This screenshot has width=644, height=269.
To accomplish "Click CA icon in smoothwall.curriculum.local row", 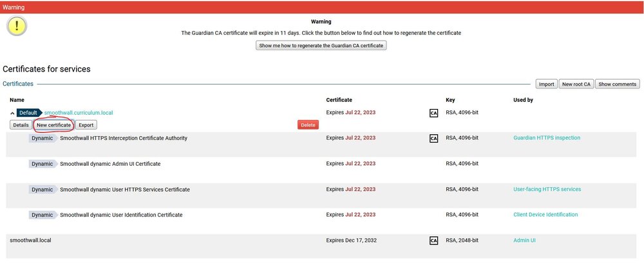I will tap(433, 113).
